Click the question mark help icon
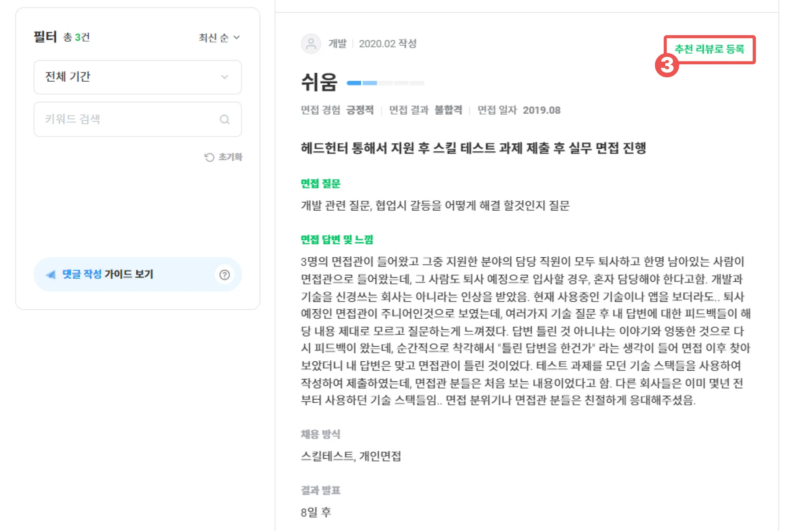Screen dimensions: 812x531 coord(224,274)
